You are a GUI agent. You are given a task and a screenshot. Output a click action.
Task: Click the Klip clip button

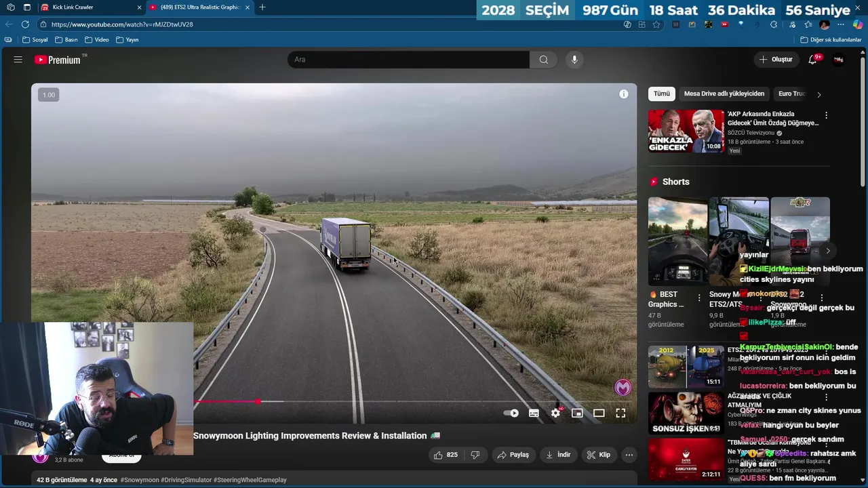click(x=598, y=455)
